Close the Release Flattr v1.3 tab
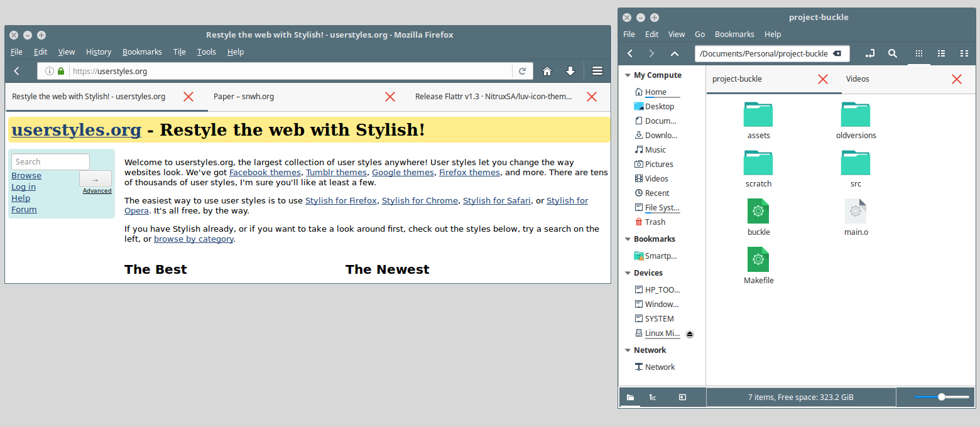Viewport: 980px width, 427px height. 591,97
